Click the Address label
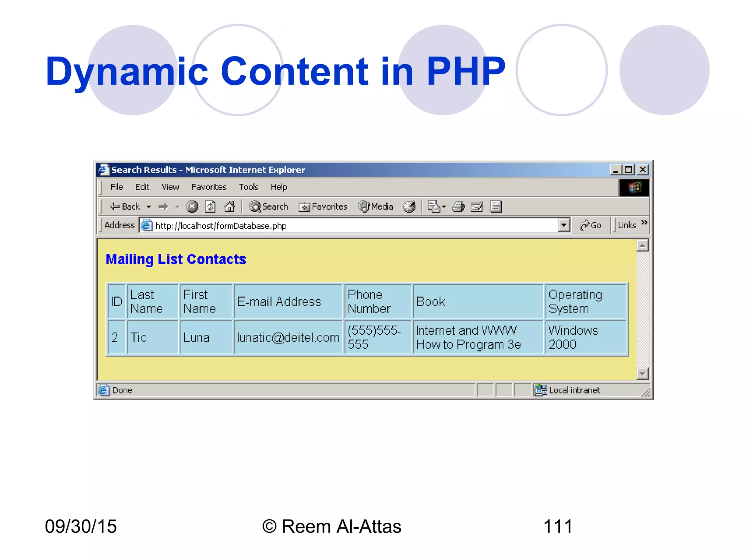Viewport: 747px width, 560px height. pyautogui.click(x=119, y=225)
